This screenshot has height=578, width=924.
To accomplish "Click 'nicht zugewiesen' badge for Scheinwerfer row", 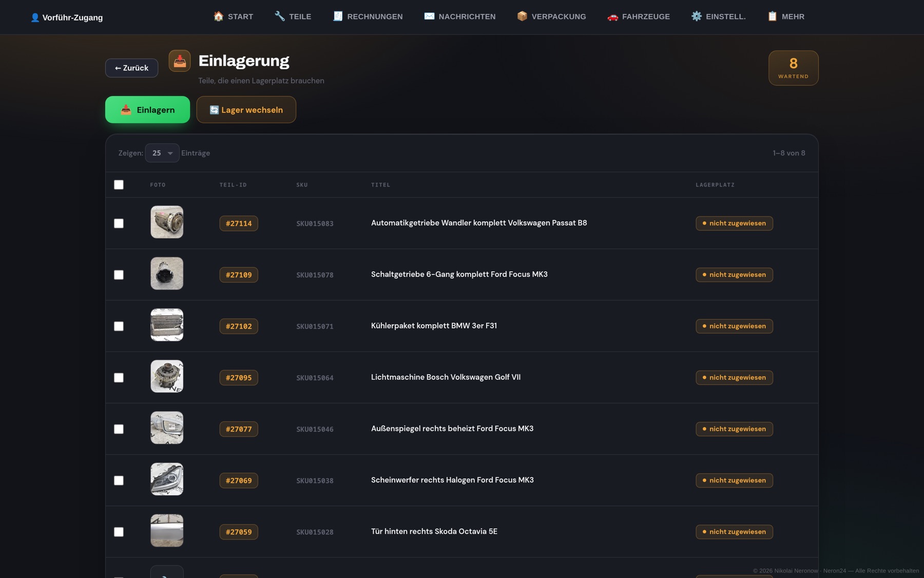I will point(734,480).
